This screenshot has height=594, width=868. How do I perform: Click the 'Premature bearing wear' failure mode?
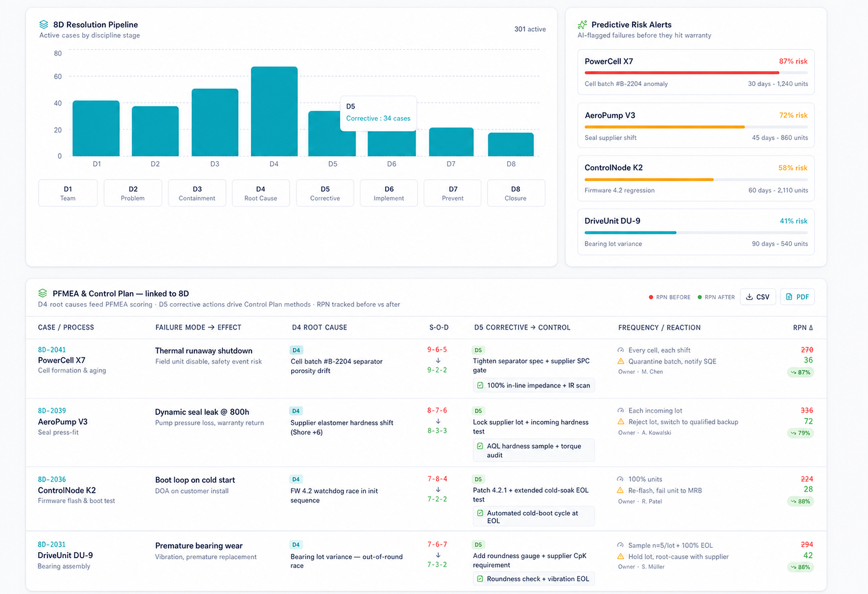[199, 545]
